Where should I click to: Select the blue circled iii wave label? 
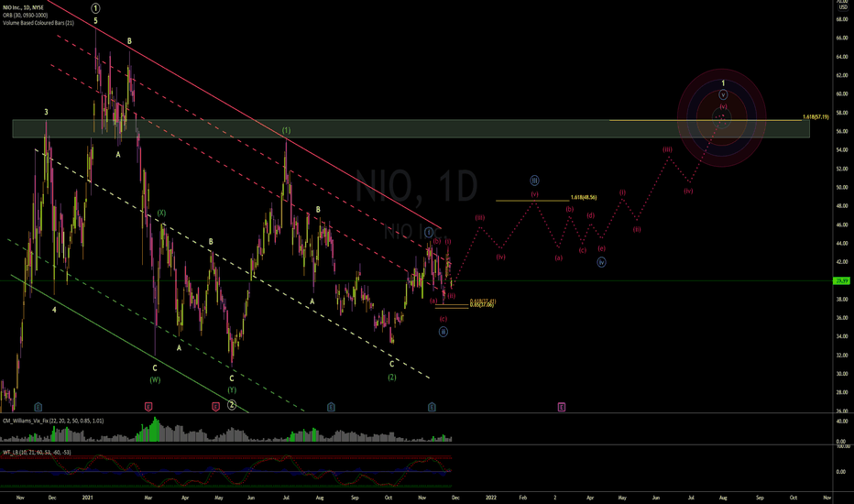[x=535, y=181]
